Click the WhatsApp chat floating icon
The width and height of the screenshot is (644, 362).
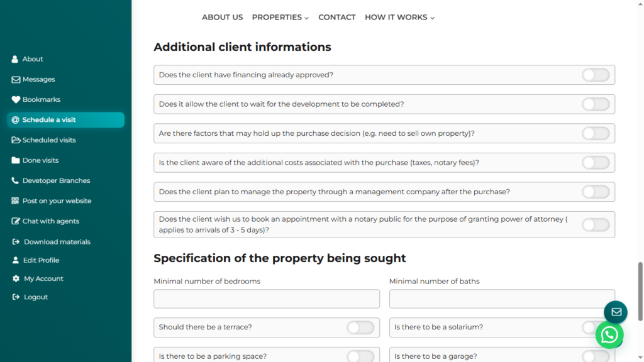click(609, 335)
